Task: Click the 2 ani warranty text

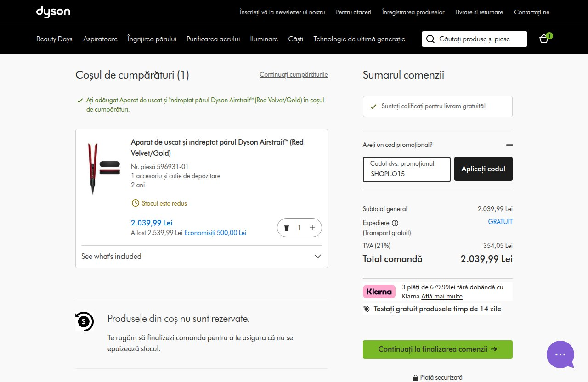Action: point(138,185)
